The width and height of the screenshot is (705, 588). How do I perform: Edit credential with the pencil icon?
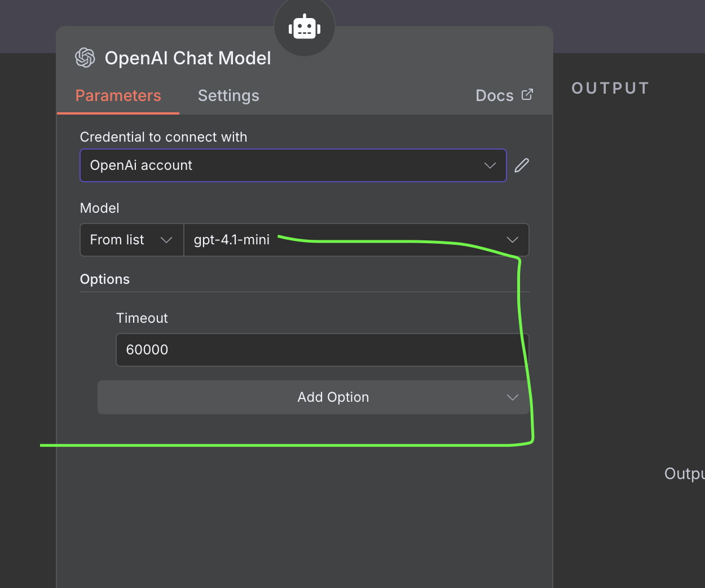coord(522,165)
